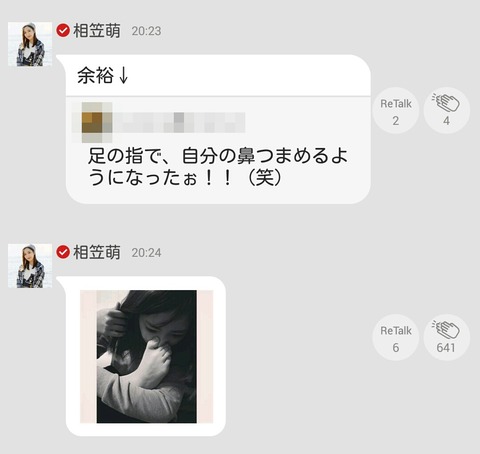Tap the clap icon showing 641

(446, 337)
